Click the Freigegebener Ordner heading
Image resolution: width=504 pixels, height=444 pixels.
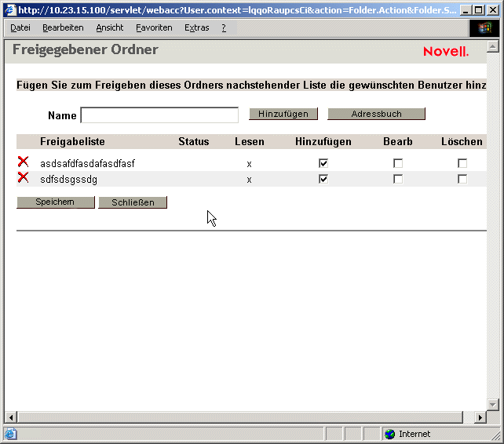click(86, 49)
